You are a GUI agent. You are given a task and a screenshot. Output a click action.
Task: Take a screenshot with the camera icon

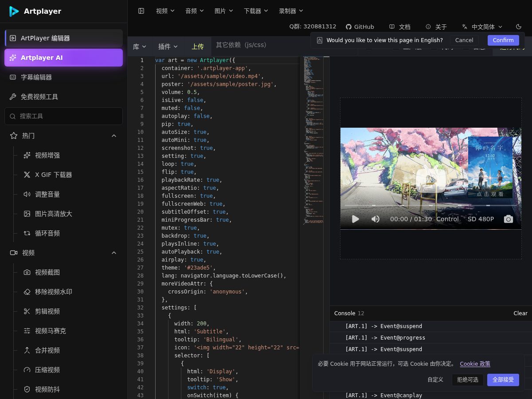(x=509, y=219)
